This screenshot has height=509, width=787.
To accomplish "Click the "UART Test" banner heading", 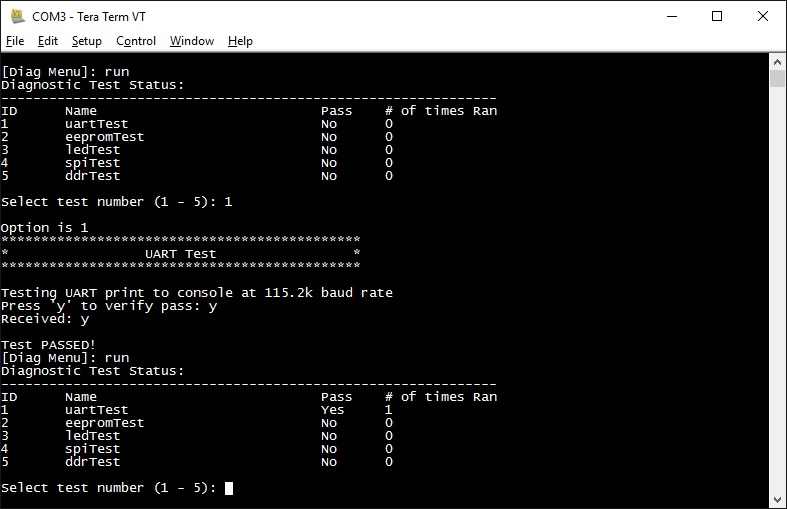I will 180,254.
